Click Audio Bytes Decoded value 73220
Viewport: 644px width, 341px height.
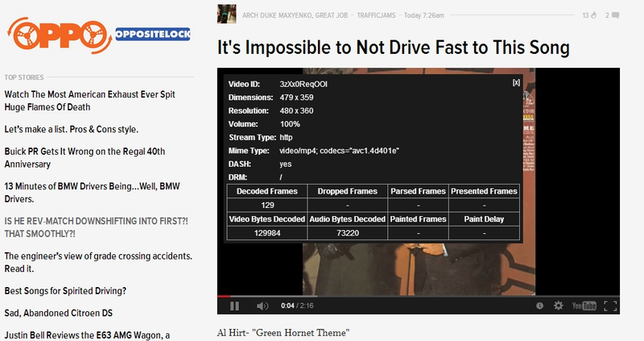click(x=348, y=233)
